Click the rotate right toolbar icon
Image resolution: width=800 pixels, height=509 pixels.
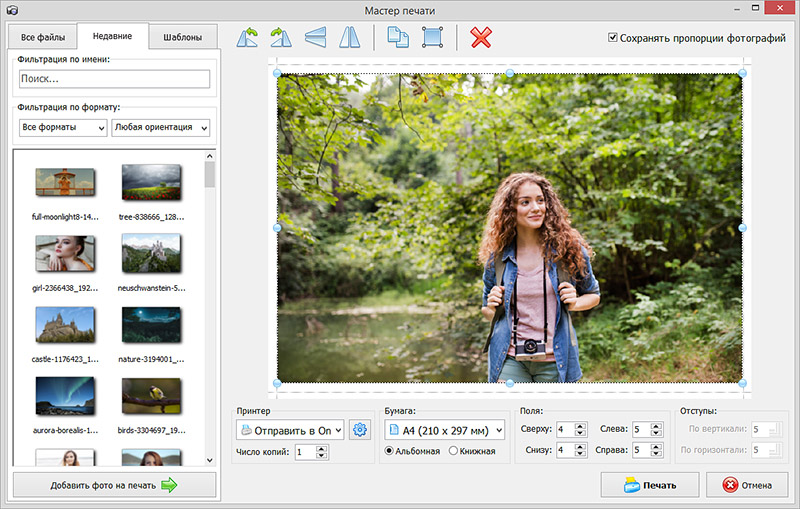280,38
